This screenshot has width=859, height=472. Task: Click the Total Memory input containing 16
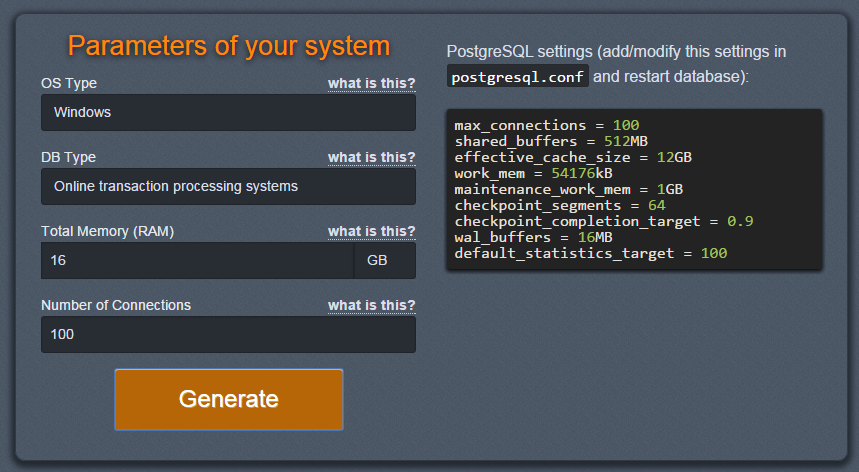[x=197, y=260]
